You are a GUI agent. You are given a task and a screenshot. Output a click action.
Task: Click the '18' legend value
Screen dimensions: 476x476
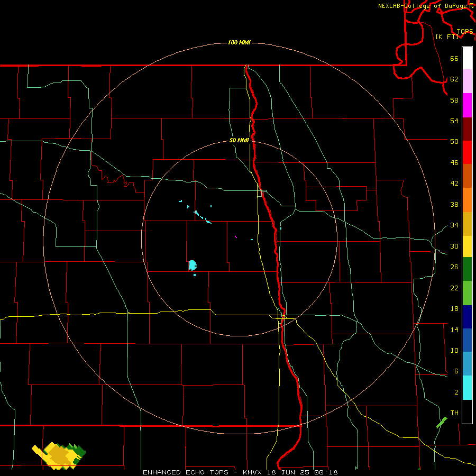pyautogui.click(x=454, y=309)
